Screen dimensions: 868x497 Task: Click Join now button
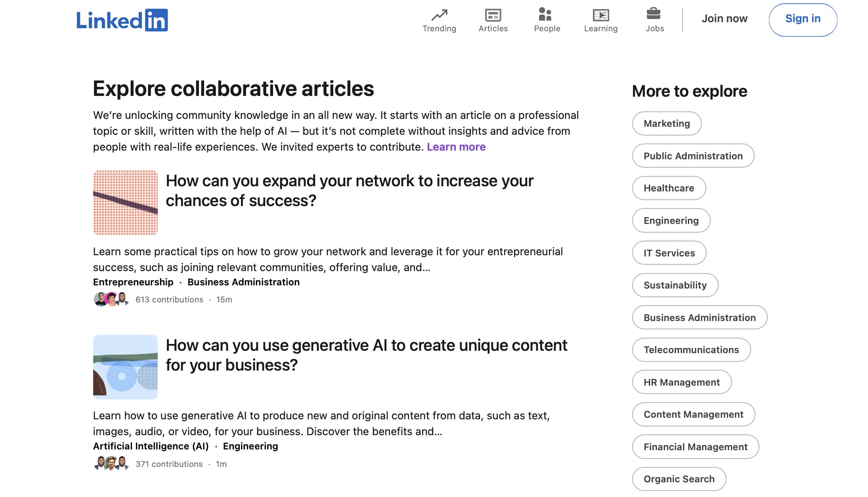pyautogui.click(x=725, y=19)
